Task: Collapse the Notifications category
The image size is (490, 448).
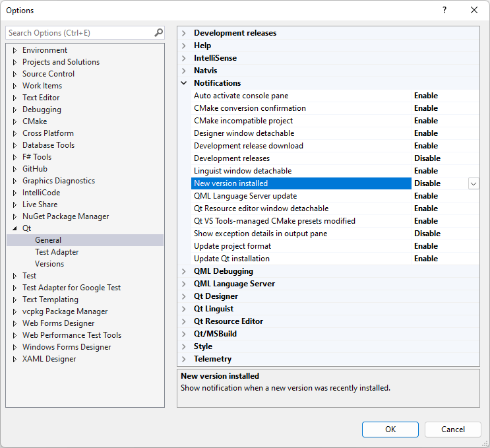Action: click(184, 83)
